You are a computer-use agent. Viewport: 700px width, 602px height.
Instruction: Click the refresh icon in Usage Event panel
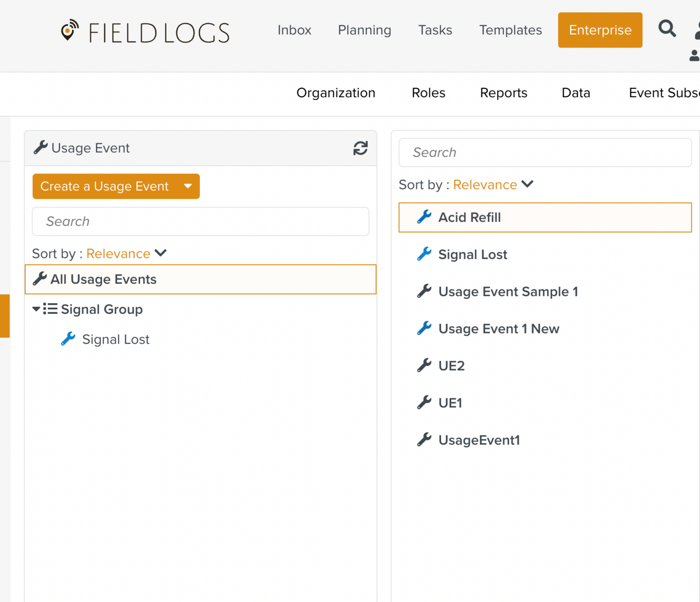[x=360, y=148]
